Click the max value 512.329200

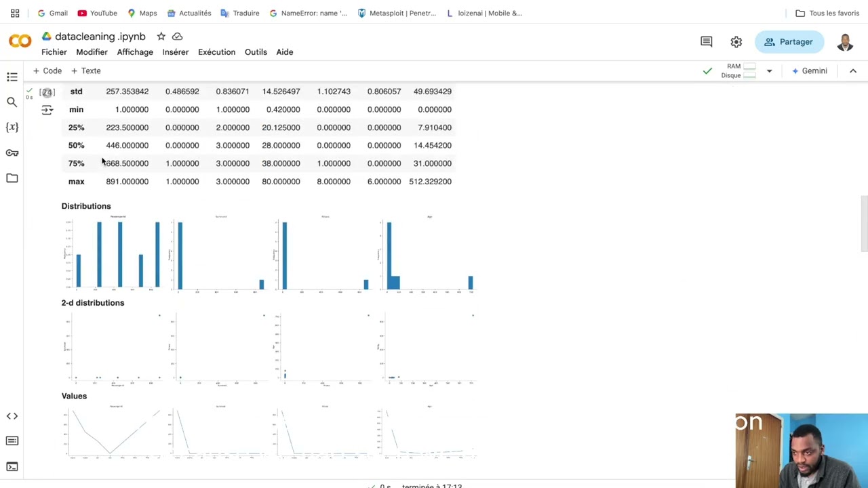[430, 182]
